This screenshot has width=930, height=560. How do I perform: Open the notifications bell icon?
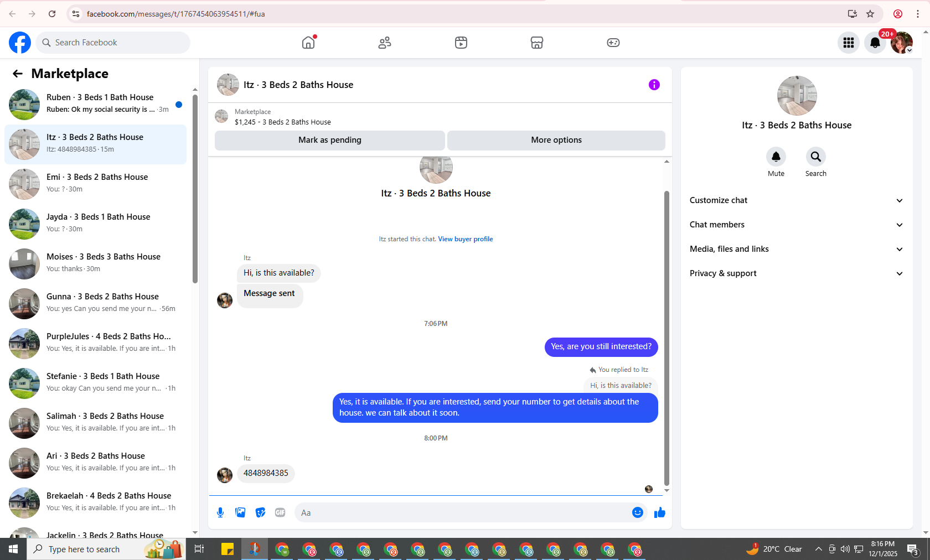coord(875,43)
